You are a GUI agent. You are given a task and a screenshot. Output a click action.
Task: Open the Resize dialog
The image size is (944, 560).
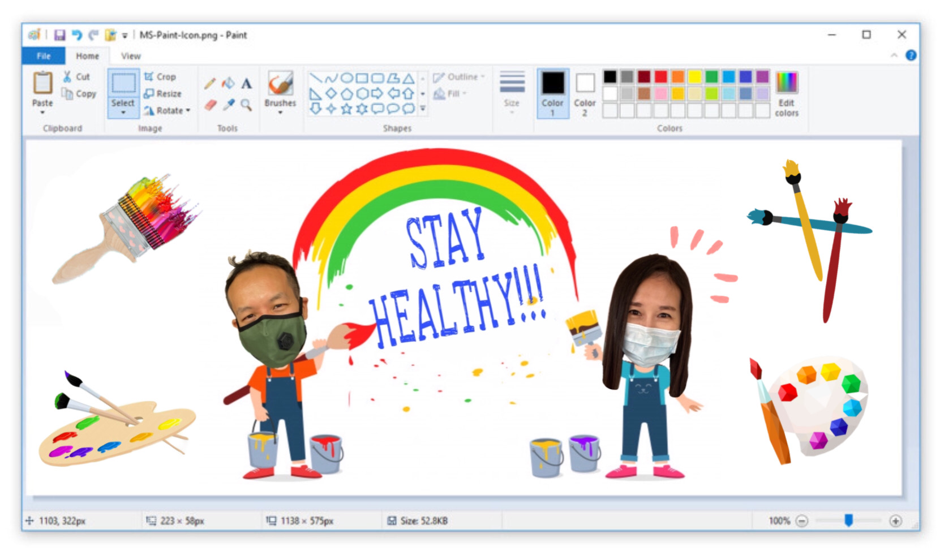pyautogui.click(x=163, y=93)
